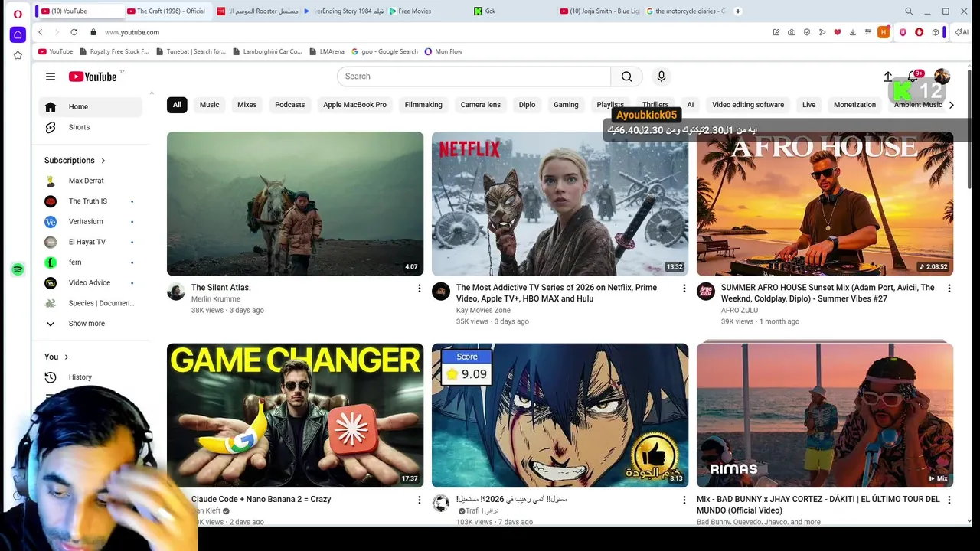Click the Create upload arrow icon
The height and width of the screenshot is (551, 980).
(888, 77)
